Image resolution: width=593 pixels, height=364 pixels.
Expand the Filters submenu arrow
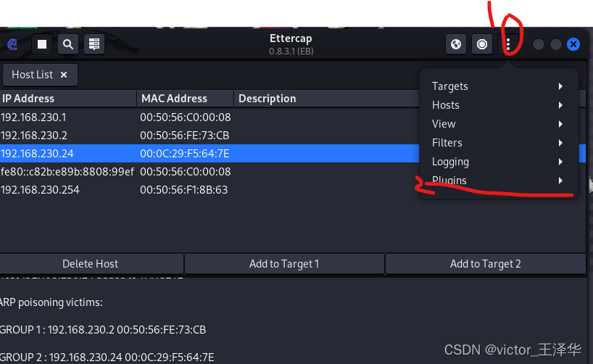pyautogui.click(x=560, y=143)
